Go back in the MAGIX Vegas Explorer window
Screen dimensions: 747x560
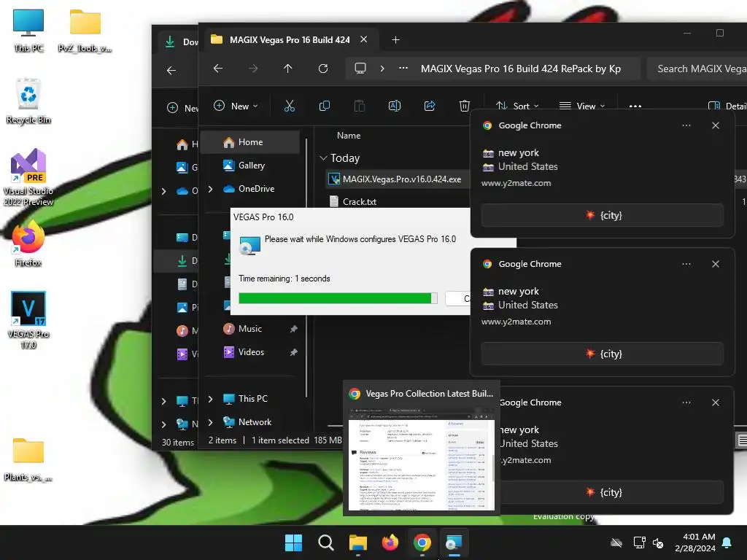(x=218, y=69)
